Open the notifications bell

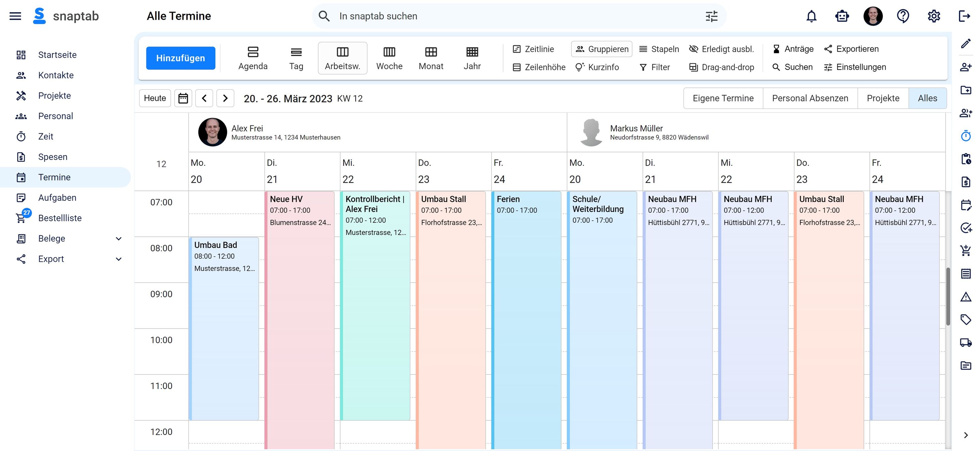pos(812,16)
